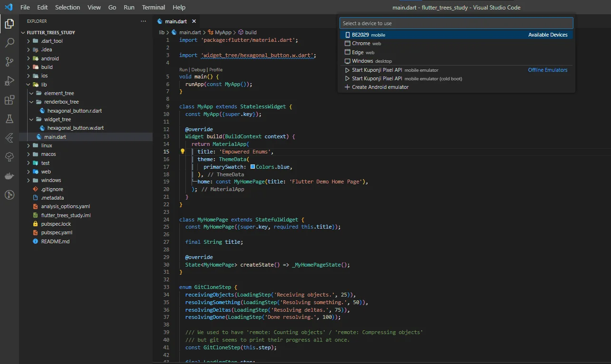Click the BE2029 mobile device phone icon
The height and width of the screenshot is (364, 611).
(348, 35)
